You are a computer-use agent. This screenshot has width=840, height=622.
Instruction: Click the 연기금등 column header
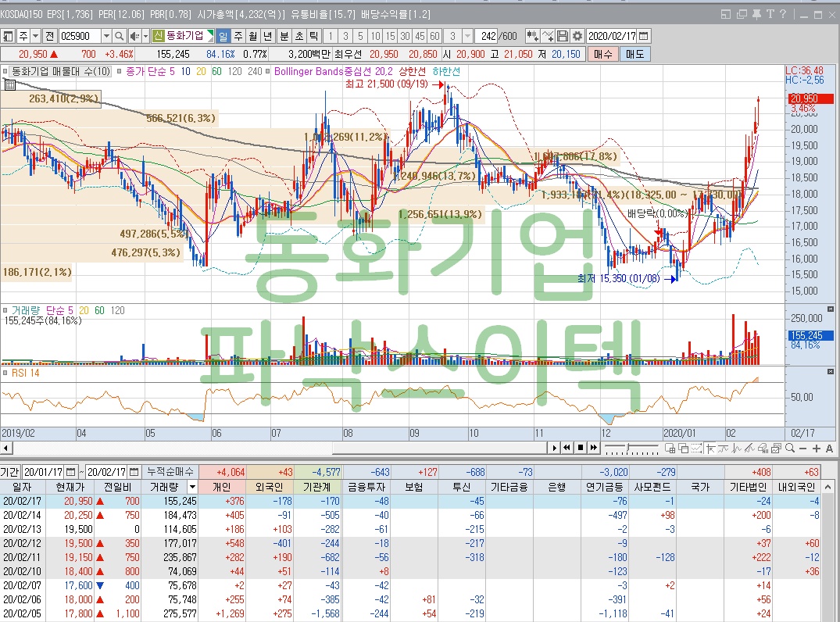tap(605, 487)
